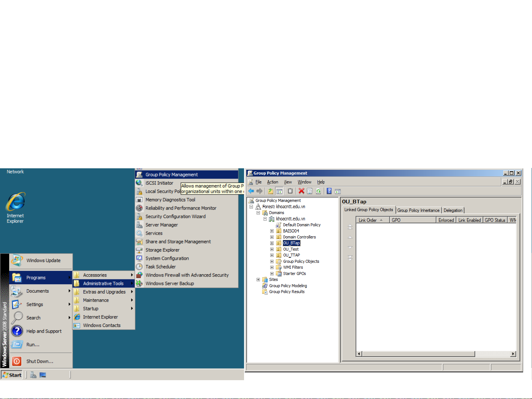The image size is (532, 399).
Task: Select Default Domain Policy tree item
Action: (x=302, y=225)
